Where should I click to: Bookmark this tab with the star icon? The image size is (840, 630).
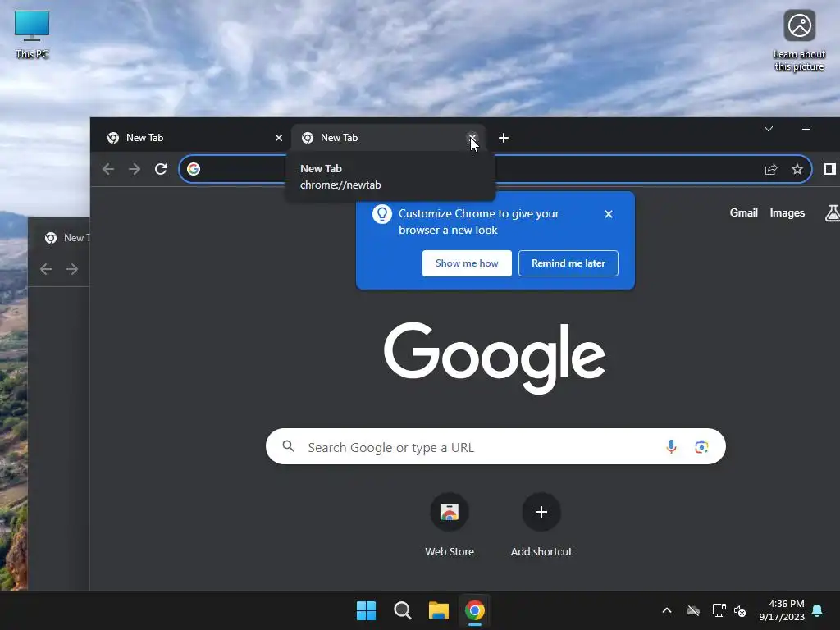[797, 169]
